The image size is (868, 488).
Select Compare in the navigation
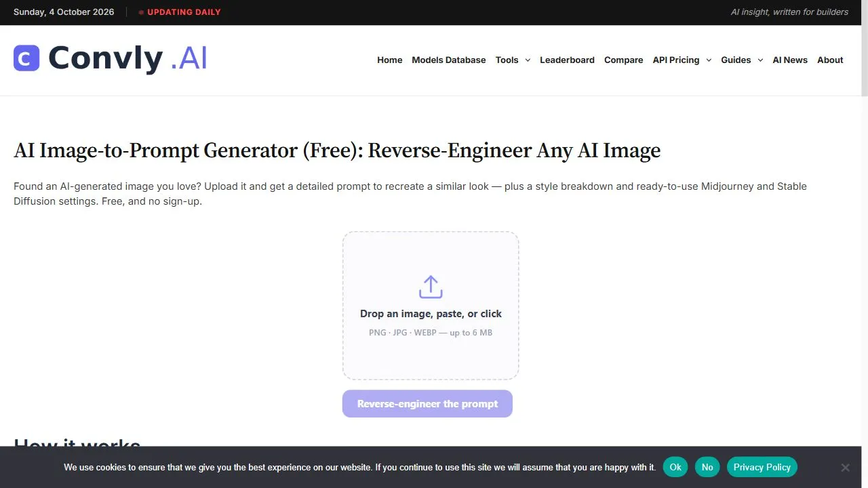click(x=624, y=60)
